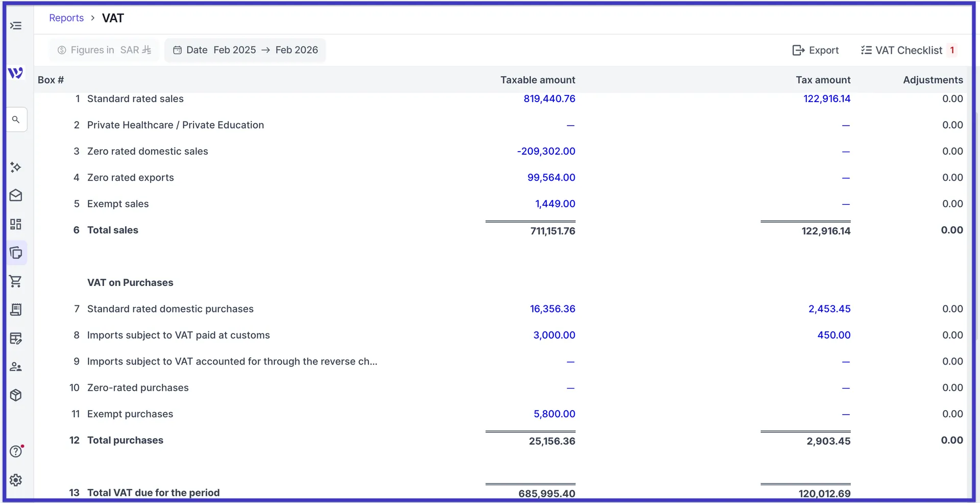Open zero rated exports amount 99,564.00
Screen dimensions: 980x503
point(551,177)
